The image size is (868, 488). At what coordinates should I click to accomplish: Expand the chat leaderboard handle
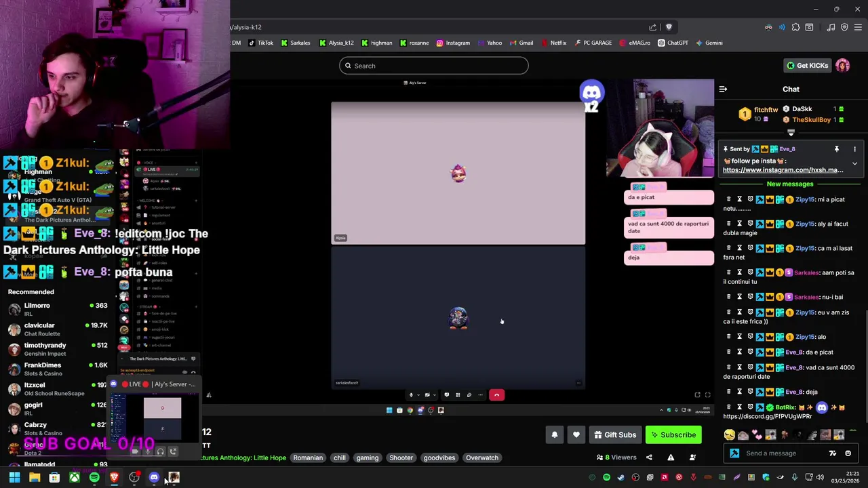pos(791,133)
